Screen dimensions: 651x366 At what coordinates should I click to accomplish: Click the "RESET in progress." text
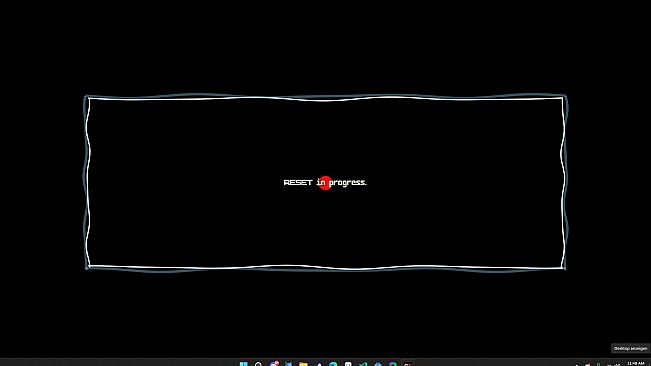[325, 183]
